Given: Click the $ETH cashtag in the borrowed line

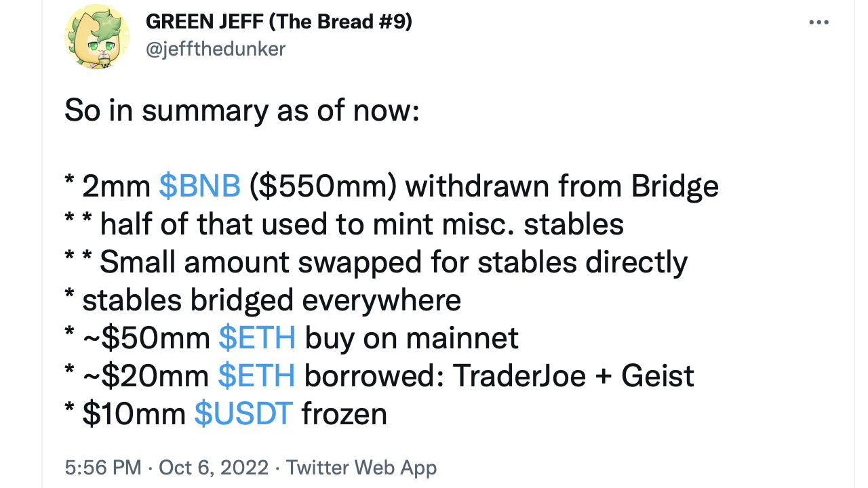Looking at the screenshot, I should tap(257, 375).
